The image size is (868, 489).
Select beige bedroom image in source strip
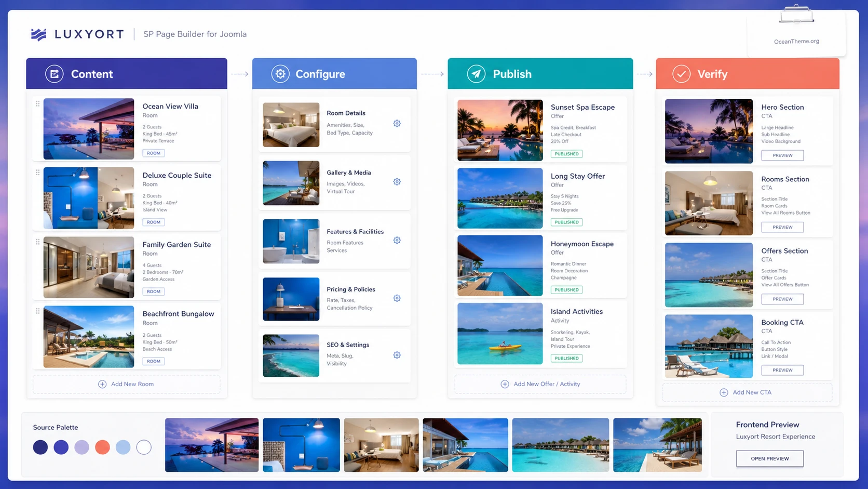tap(381, 445)
